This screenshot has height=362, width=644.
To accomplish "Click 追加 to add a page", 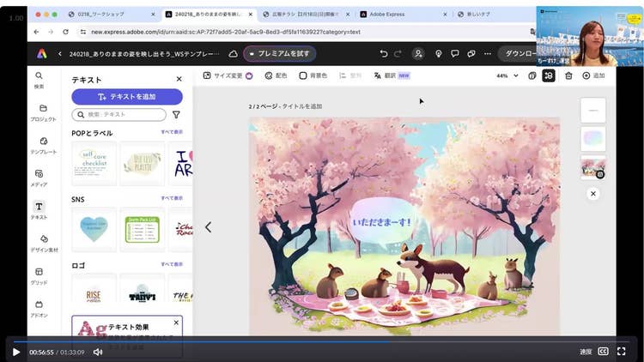I will coord(593,75).
